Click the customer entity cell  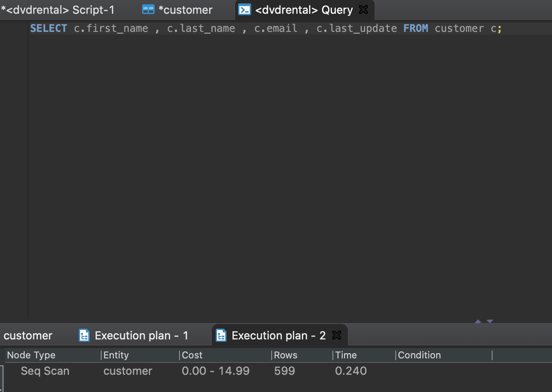tap(128, 371)
